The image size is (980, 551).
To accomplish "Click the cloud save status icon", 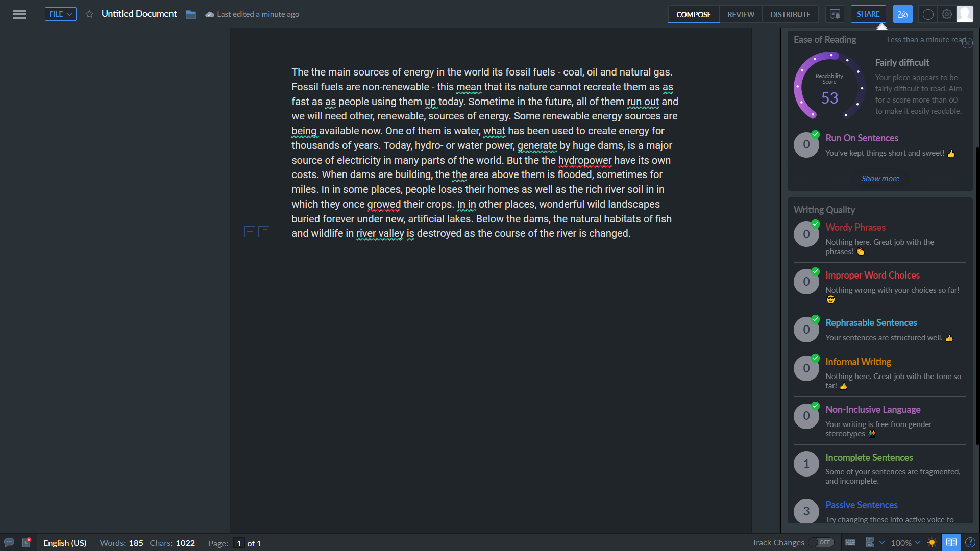I will pyautogui.click(x=207, y=14).
